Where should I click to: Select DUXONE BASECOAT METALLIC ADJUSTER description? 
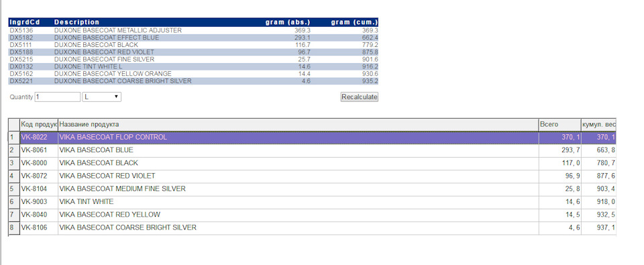[118, 30]
